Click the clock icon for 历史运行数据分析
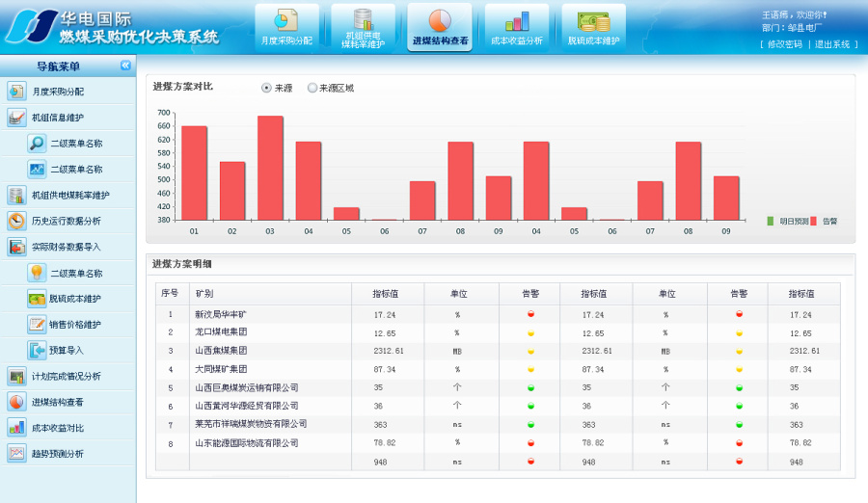Image resolution: width=868 pixels, height=503 pixels. click(x=16, y=221)
